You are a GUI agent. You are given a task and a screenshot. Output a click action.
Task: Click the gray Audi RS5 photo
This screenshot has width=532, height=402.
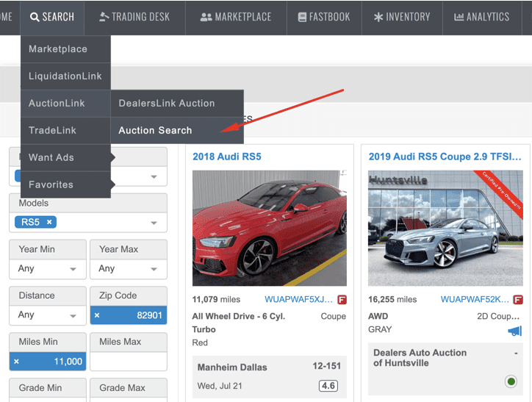pyautogui.click(x=445, y=228)
